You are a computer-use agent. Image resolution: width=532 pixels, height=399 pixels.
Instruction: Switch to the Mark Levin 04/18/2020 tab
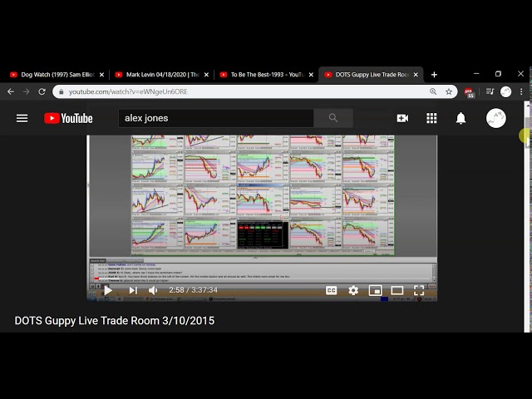tap(160, 75)
